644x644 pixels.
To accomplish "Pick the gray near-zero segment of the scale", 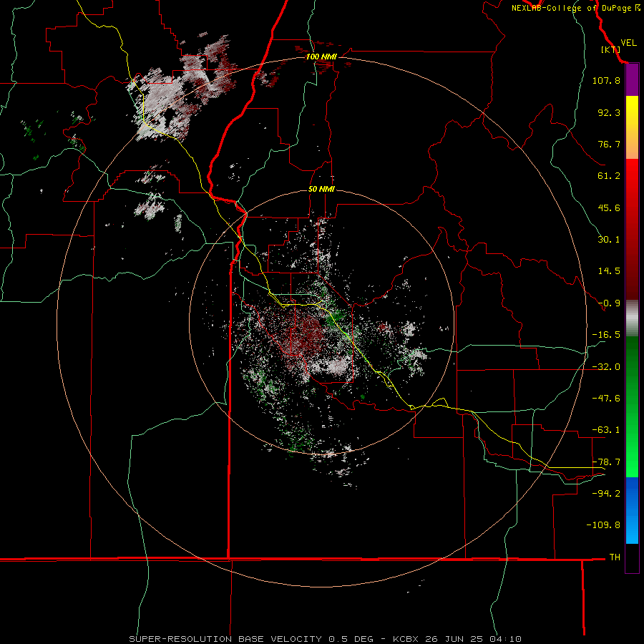I will click(x=632, y=318).
